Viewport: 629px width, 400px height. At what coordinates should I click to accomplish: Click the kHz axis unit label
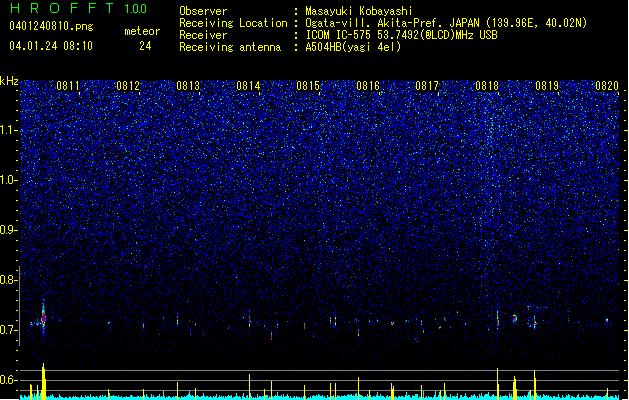9,81
